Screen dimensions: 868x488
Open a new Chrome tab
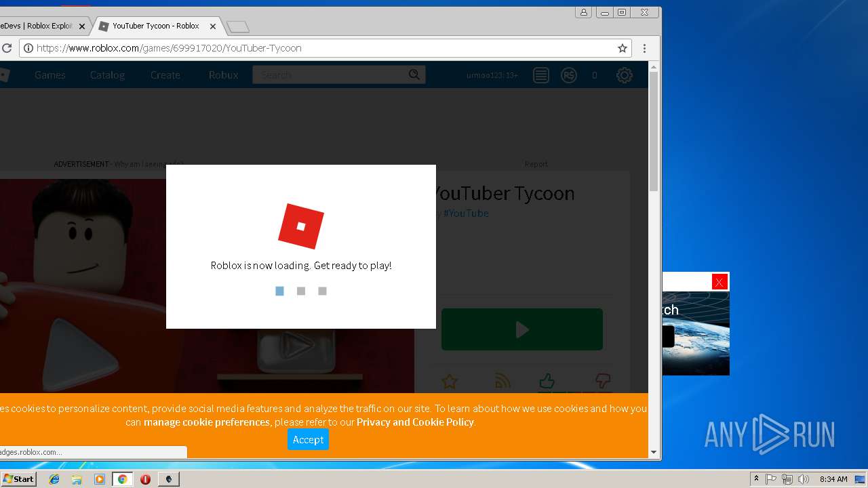238,26
